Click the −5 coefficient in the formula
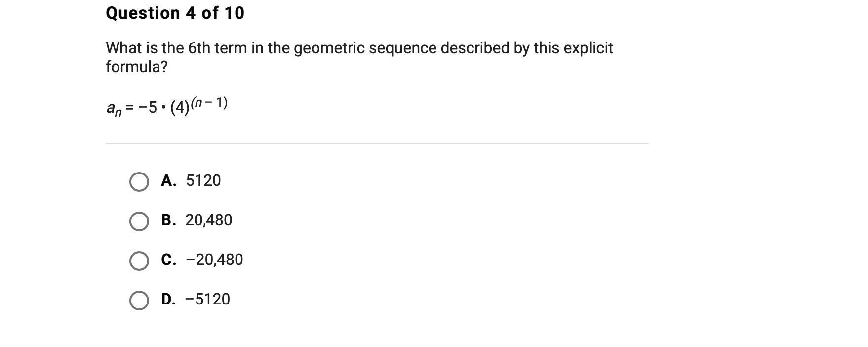 point(148,107)
